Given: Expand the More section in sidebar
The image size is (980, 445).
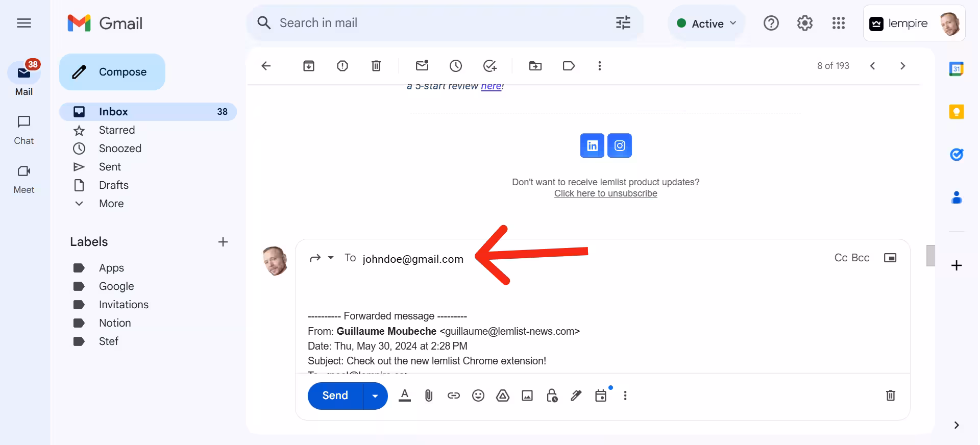Looking at the screenshot, I should [x=111, y=204].
